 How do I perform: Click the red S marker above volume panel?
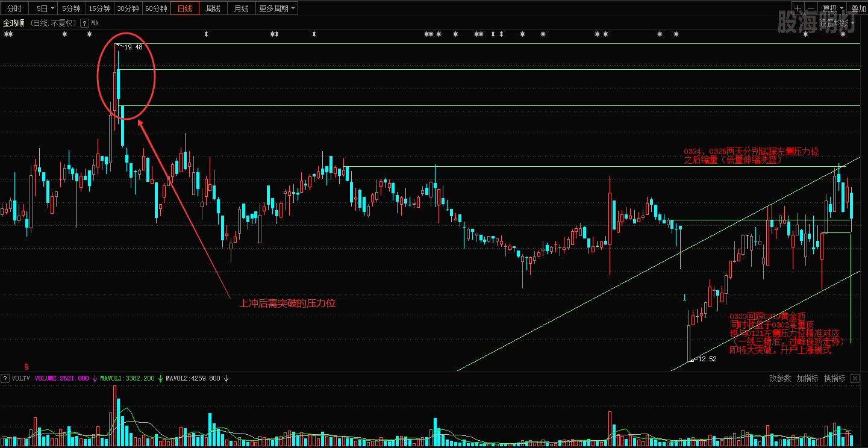[x=27, y=366]
